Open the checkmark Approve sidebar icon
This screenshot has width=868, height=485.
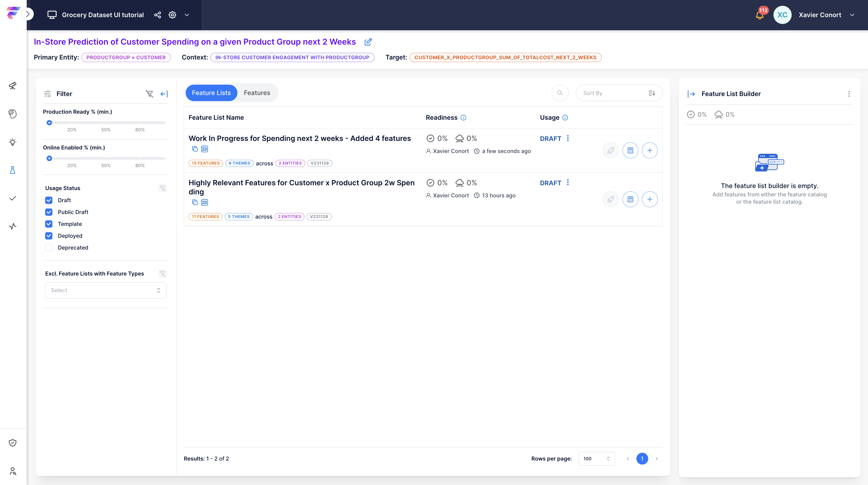[12, 198]
